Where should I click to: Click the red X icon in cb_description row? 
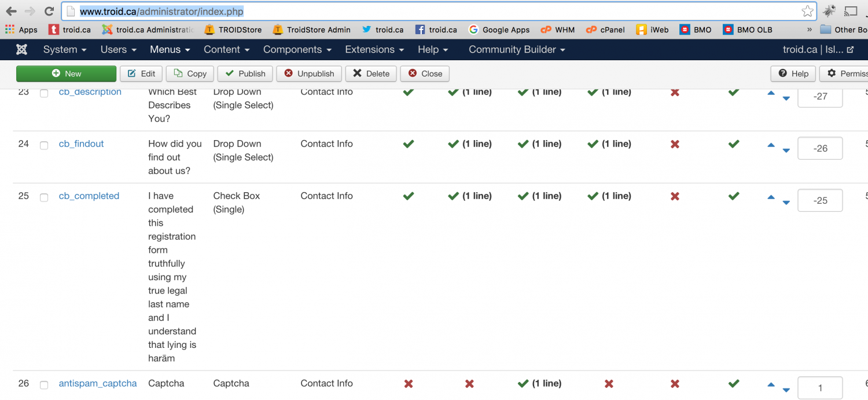coord(675,92)
